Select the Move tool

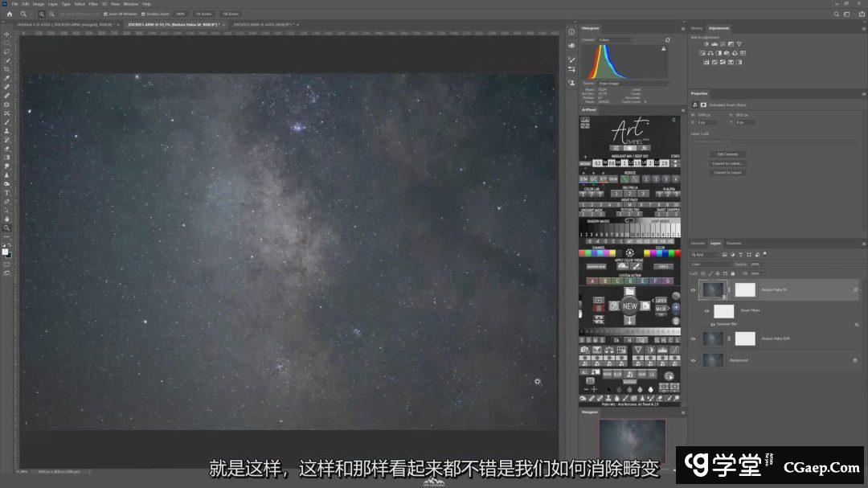pyautogui.click(x=7, y=34)
